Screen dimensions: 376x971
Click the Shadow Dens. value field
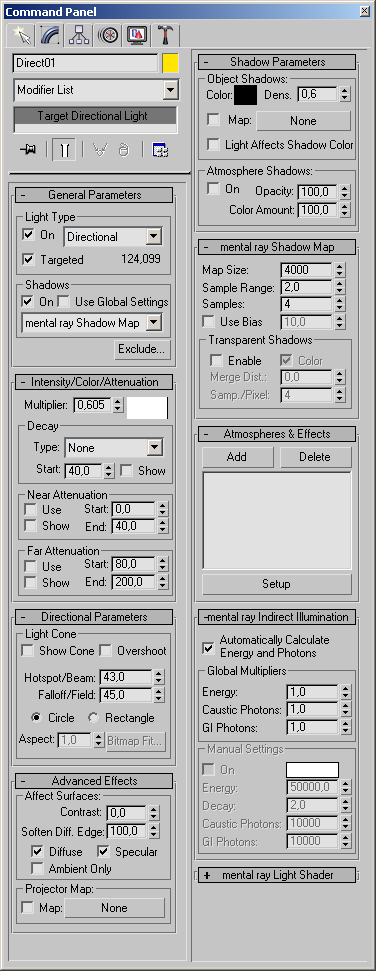point(317,95)
